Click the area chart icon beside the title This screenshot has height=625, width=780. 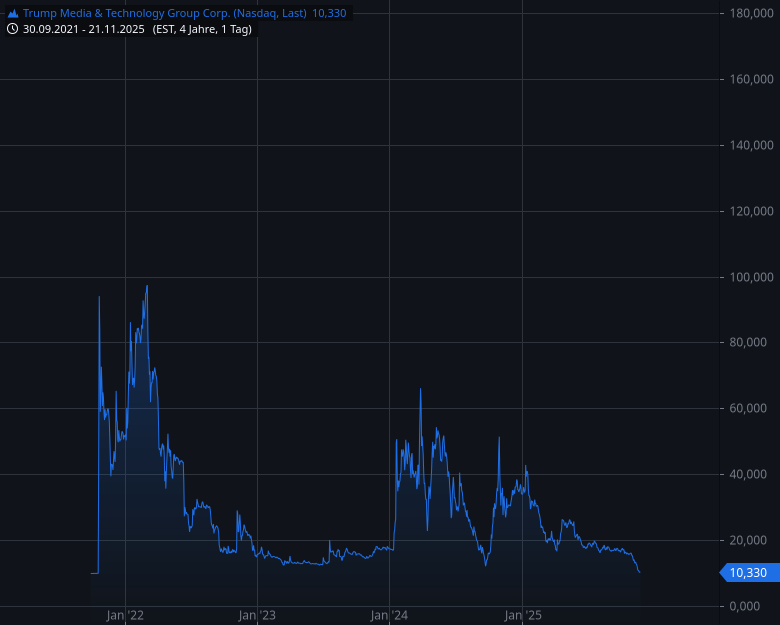tap(12, 13)
